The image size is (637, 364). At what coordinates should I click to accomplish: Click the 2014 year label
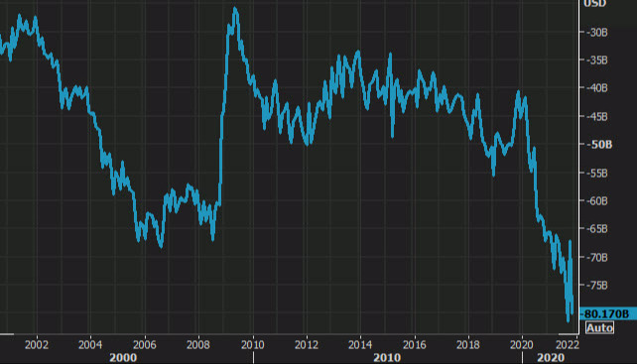(x=360, y=345)
